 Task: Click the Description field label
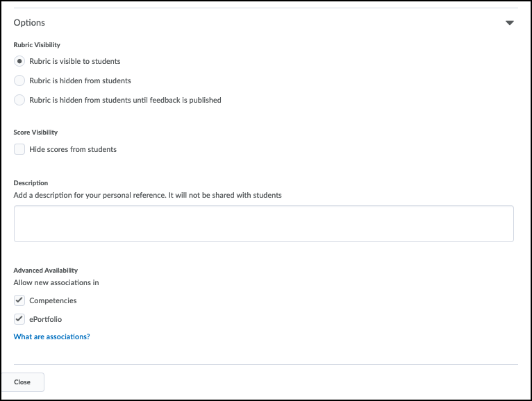(31, 183)
